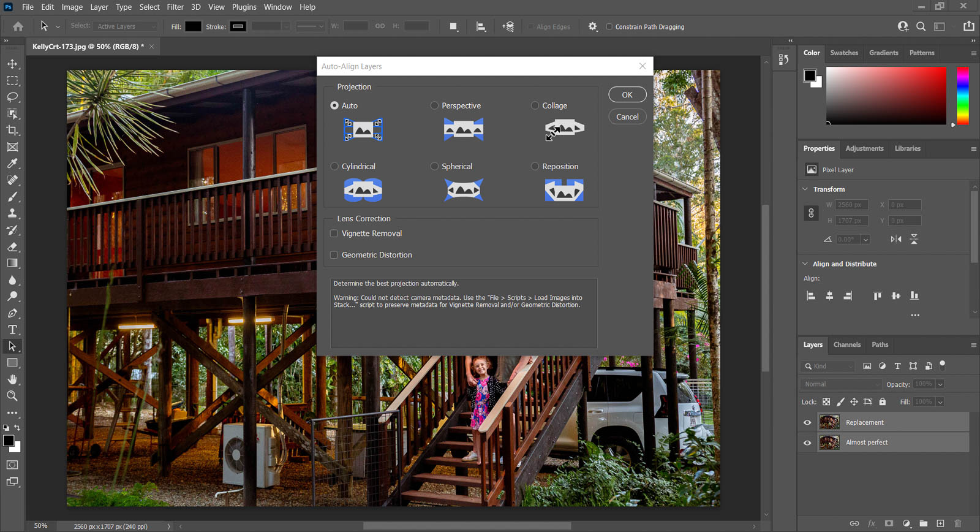Hide the Replacement layer

pyautogui.click(x=807, y=422)
